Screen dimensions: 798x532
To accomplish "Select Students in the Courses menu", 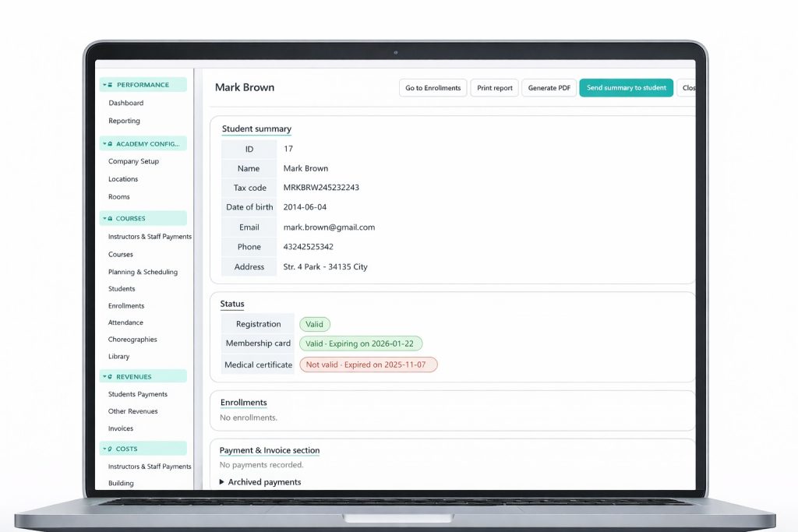I will (122, 289).
